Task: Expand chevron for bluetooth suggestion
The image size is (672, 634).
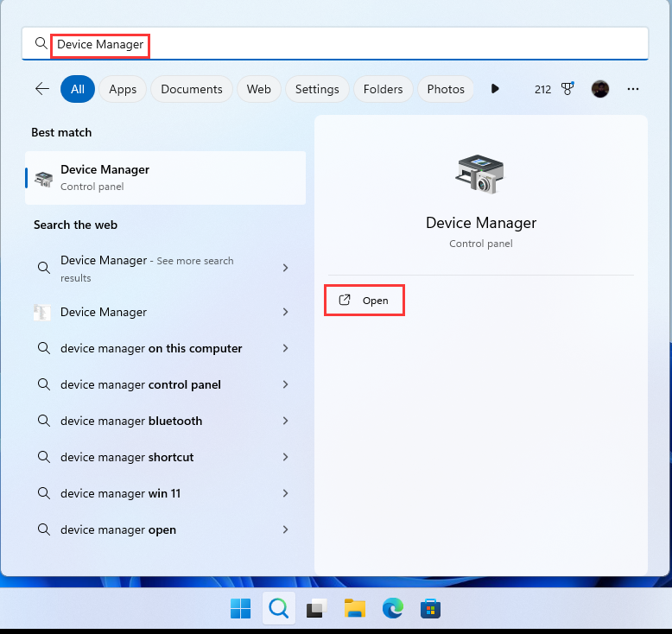Action: (285, 421)
